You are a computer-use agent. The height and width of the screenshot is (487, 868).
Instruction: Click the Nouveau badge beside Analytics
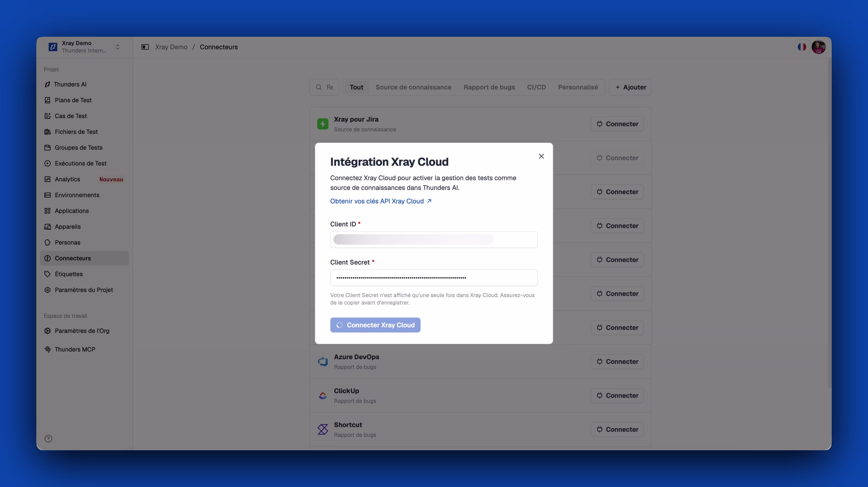click(x=111, y=179)
